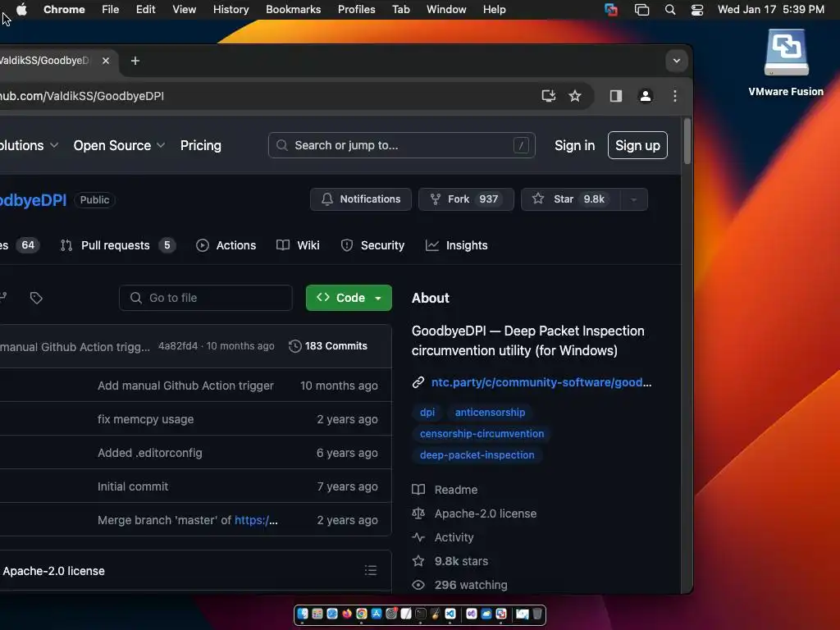
Task: Click the Readme book icon in About
Action: [418, 490]
